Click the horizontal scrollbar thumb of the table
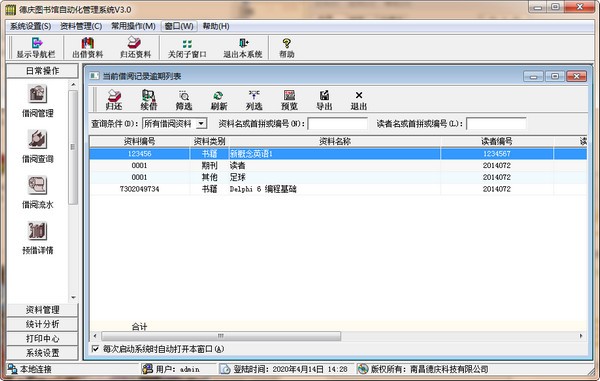Viewport: 600px width, 381px height. [x=221, y=336]
